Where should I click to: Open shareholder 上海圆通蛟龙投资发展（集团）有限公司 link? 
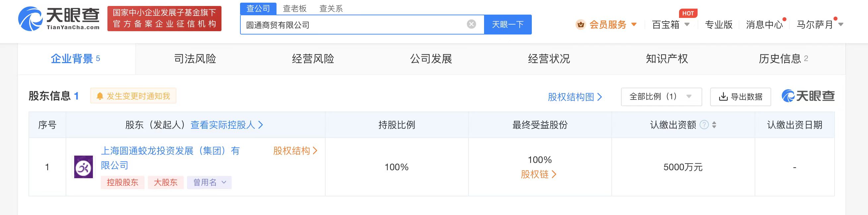(170, 158)
